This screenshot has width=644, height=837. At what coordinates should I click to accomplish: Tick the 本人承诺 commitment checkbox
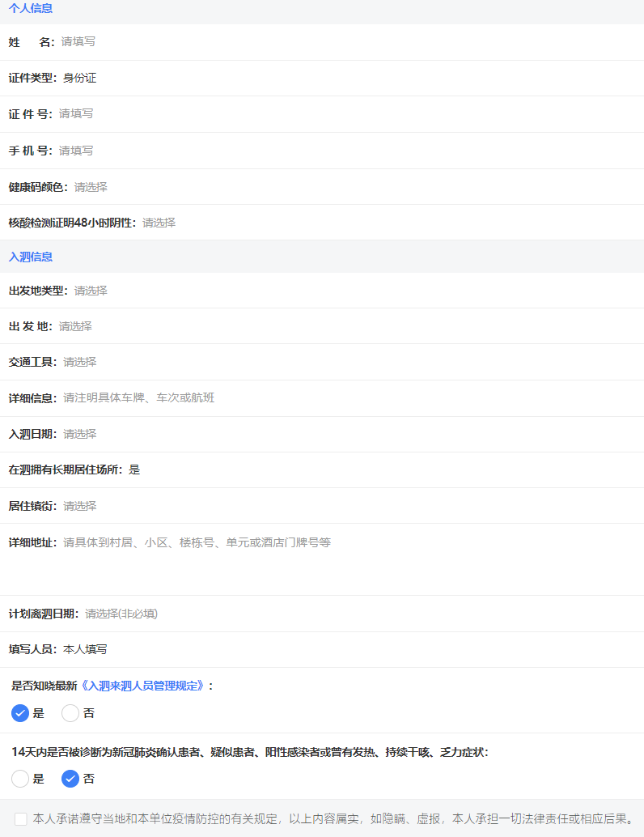pyautogui.click(x=21, y=819)
